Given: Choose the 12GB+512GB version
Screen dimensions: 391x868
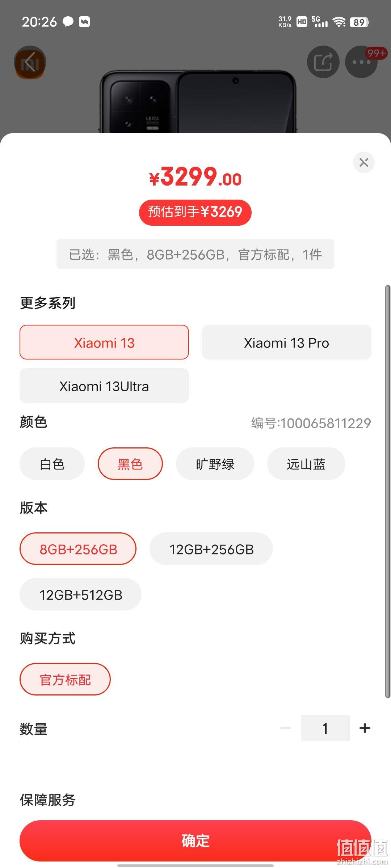Looking at the screenshot, I should 80,594.
